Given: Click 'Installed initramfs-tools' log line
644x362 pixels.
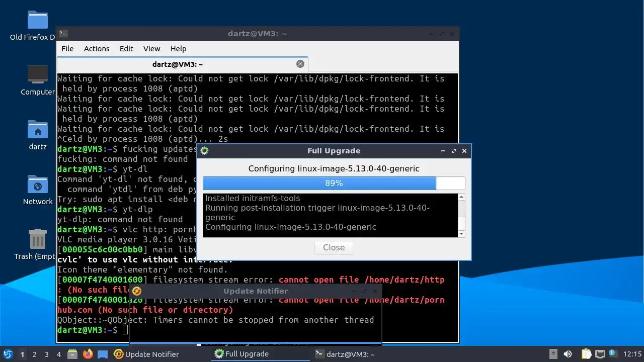Looking at the screenshot, I should 253,199.
